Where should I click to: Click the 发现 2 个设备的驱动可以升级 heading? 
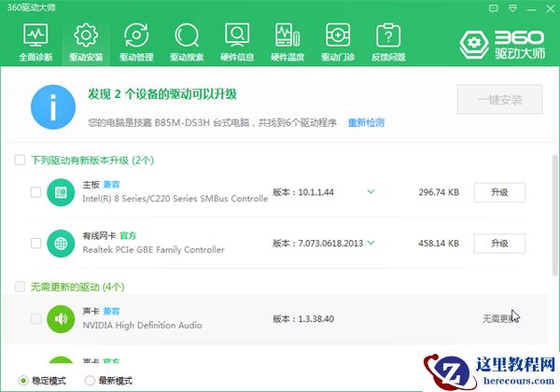tap(162, 94)
